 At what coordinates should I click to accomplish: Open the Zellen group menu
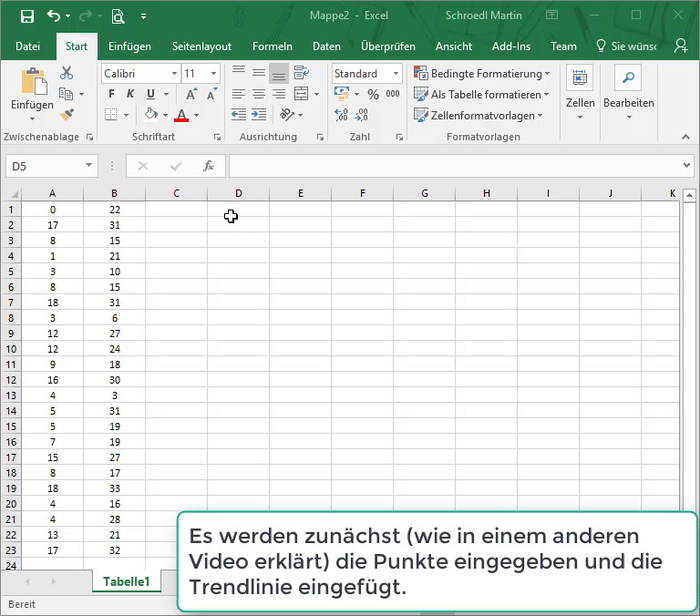pyautogui.click(x=580, y=93)
